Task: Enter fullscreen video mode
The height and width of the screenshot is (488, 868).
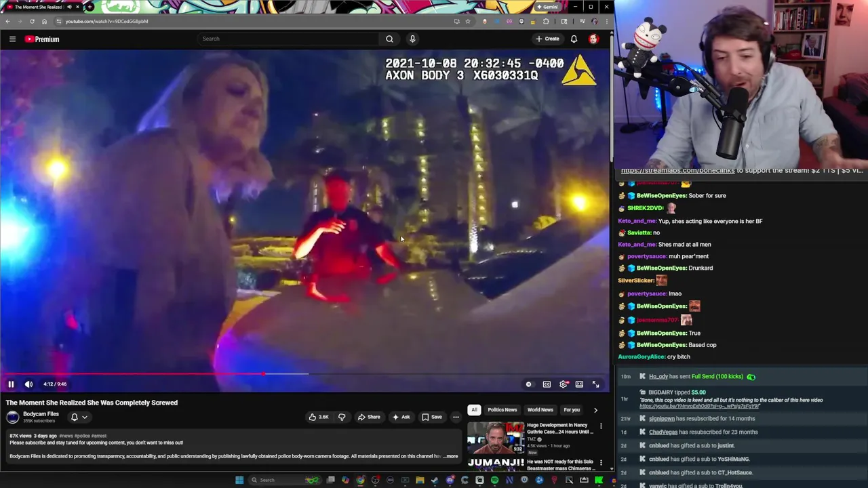Action: click(x=595, y=384)
